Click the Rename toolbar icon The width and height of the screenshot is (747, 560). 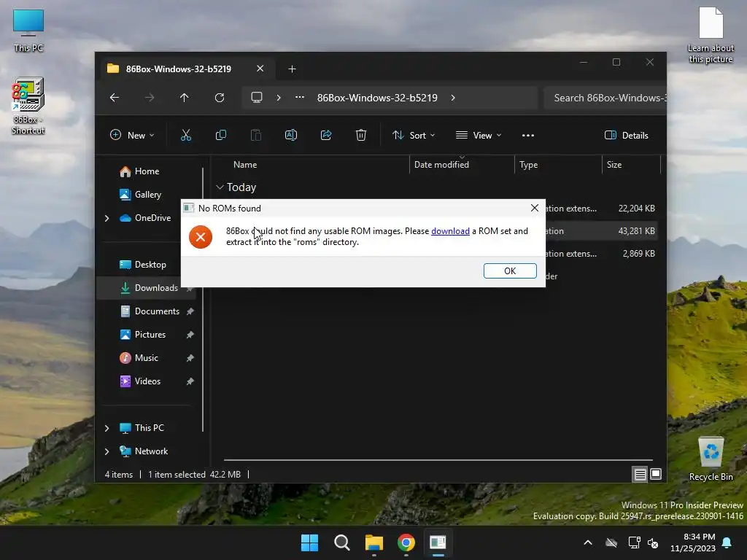point(291,135)
